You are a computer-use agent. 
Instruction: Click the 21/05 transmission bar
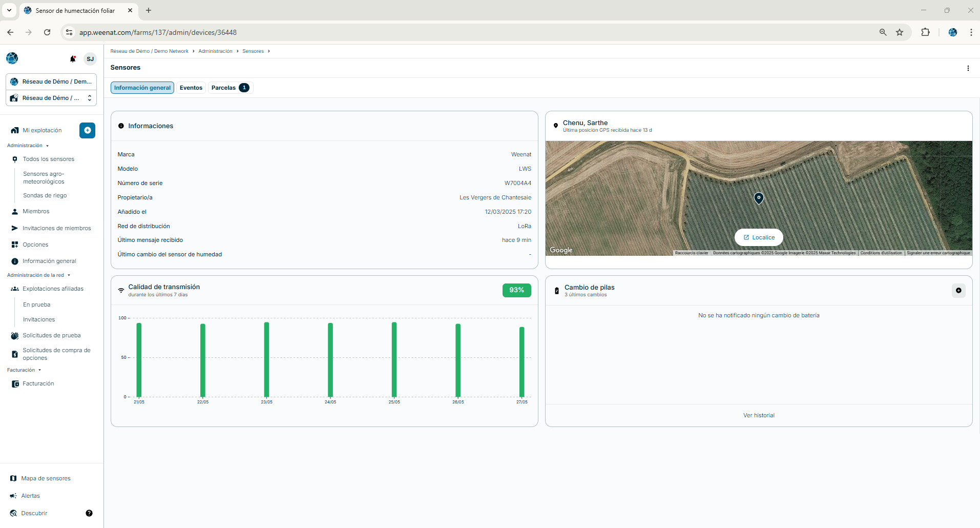click(x=139, y=360)
